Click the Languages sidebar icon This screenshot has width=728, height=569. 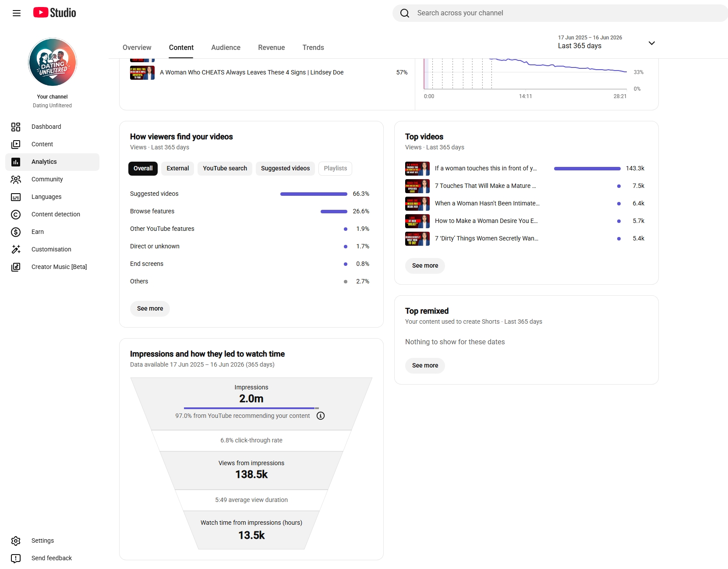[16, 197]
